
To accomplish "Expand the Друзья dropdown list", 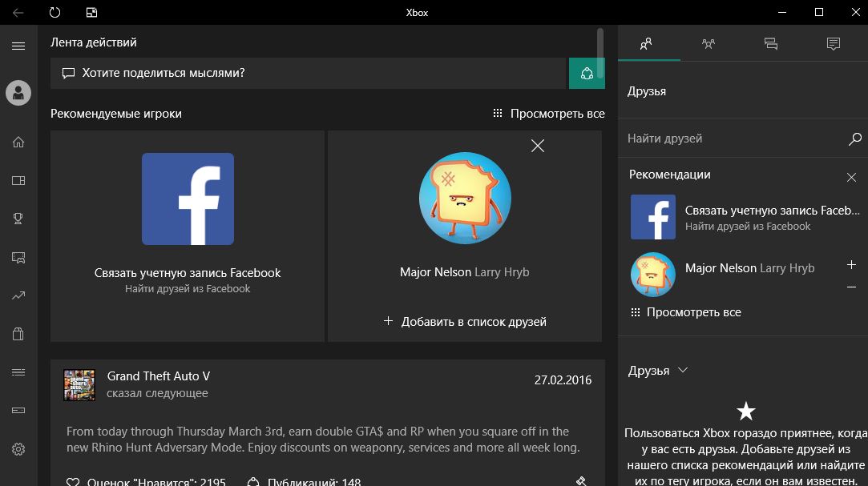I will tap(683, 371).
